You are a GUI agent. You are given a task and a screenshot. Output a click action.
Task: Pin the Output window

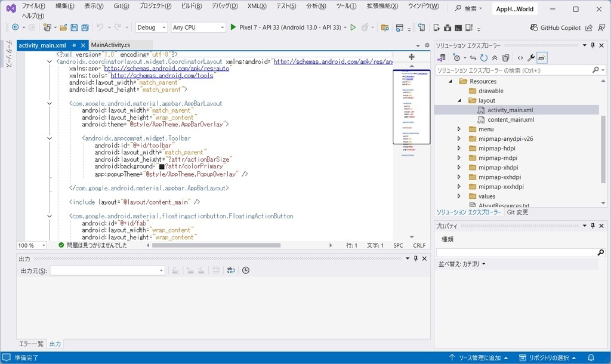(x=416, y=258)
